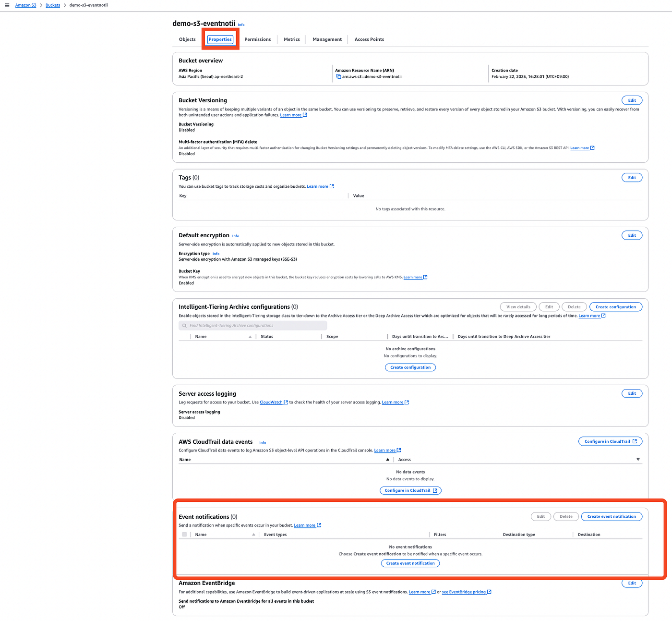
Task: Open the Permissions tab
Action: tap(258, 39)
